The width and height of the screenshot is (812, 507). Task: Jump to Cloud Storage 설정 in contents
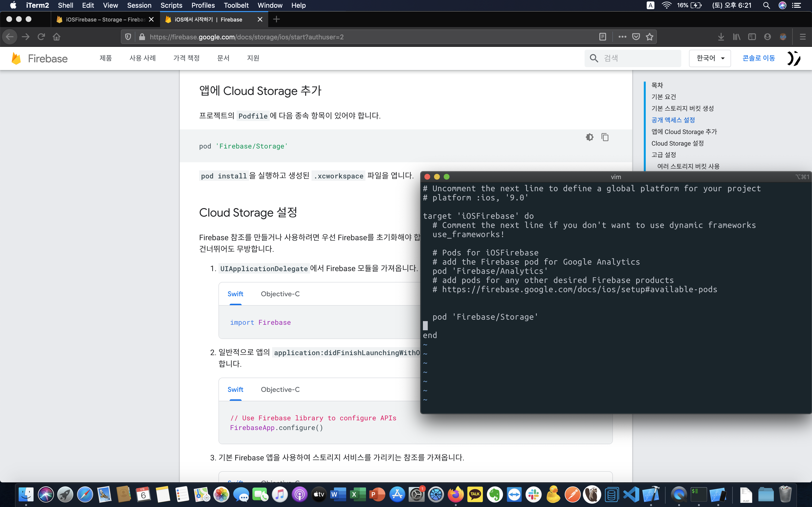tap(677, 143)
